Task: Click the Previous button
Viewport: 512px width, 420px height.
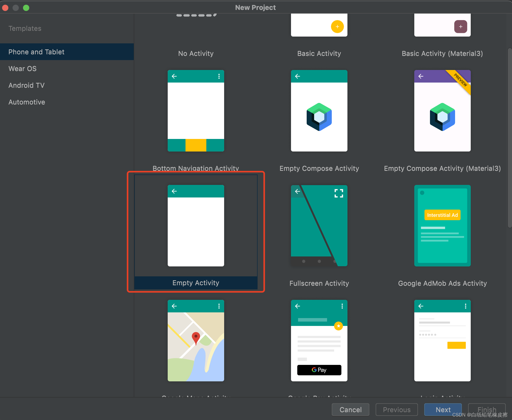Action: point(397,410)
